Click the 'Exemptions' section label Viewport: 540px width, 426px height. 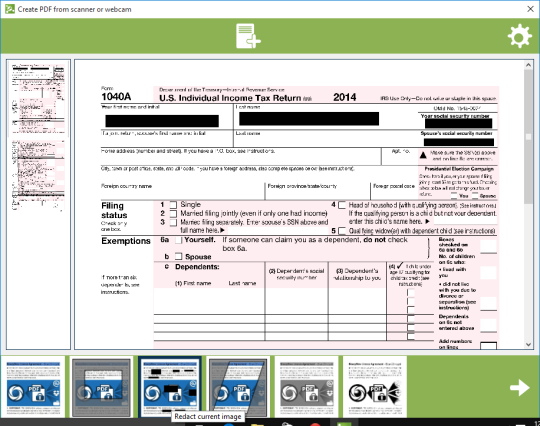[126, 241]
